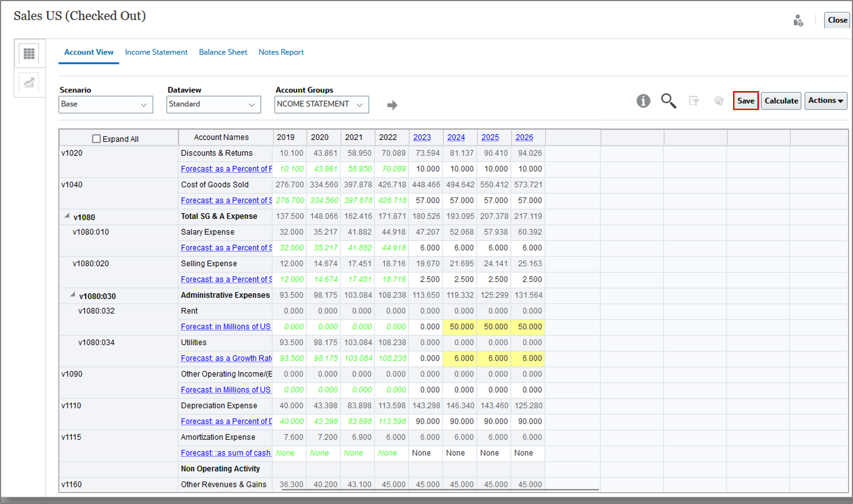This screenshot has height=504, width=853.
Task: Click the filter report icon near search
Action: click(x=694, y=101)
